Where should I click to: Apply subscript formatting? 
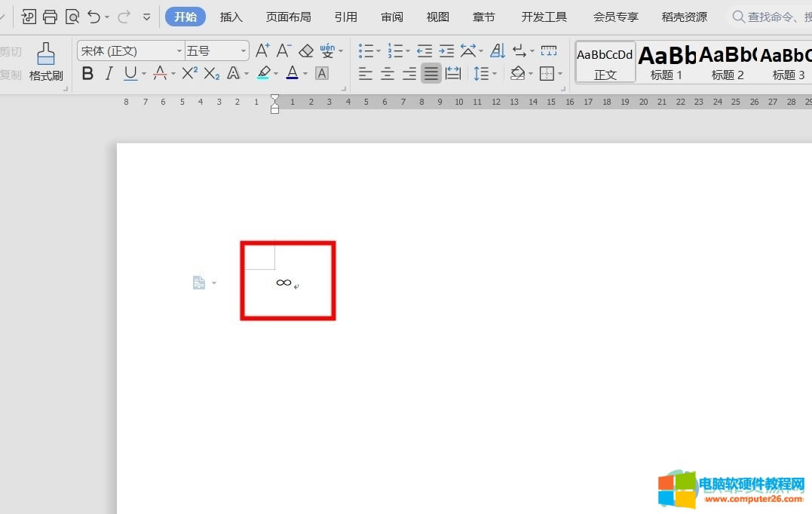[212, 73]
